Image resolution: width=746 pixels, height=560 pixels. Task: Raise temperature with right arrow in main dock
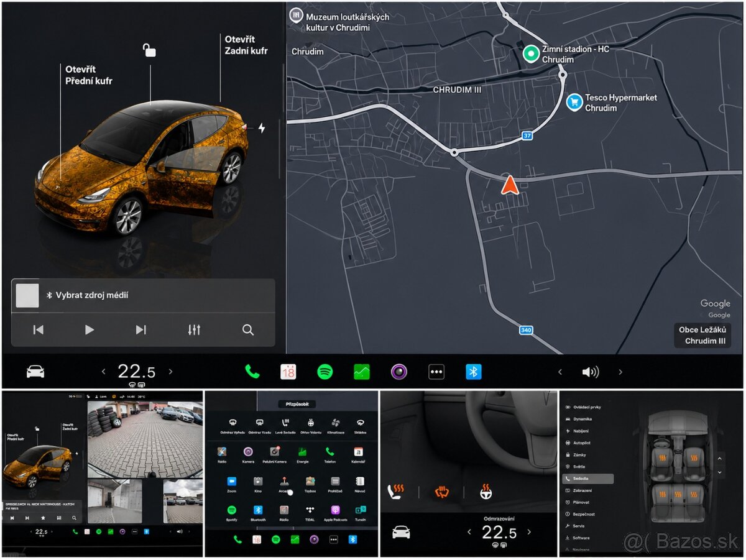click(x=170, y=372)
